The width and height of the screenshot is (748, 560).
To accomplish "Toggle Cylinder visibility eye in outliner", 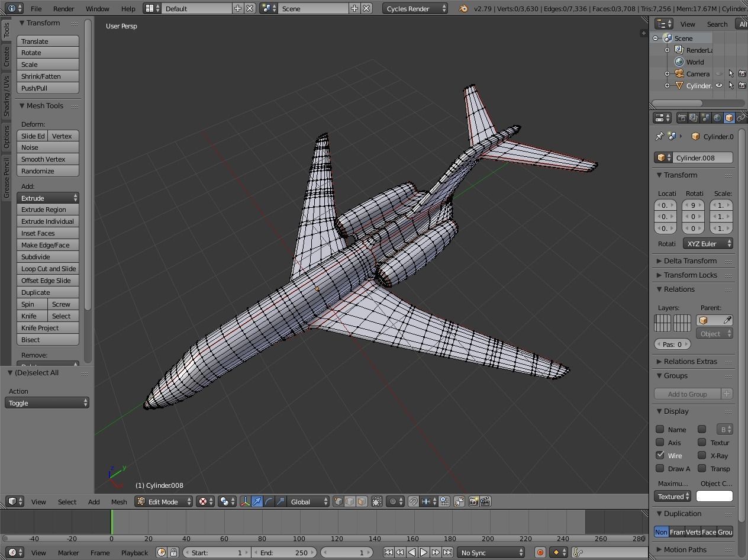I will coord(719,85).
